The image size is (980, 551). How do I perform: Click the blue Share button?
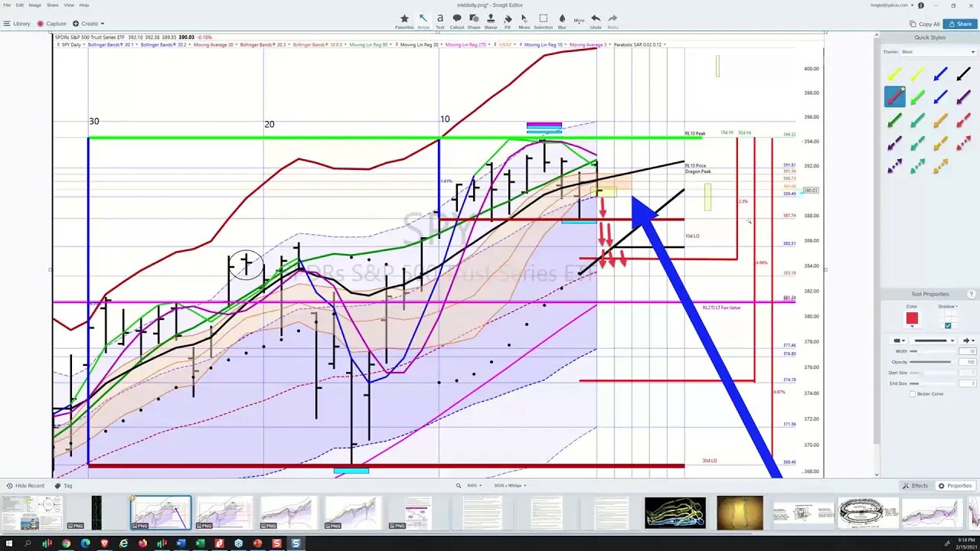pos(960,24)
